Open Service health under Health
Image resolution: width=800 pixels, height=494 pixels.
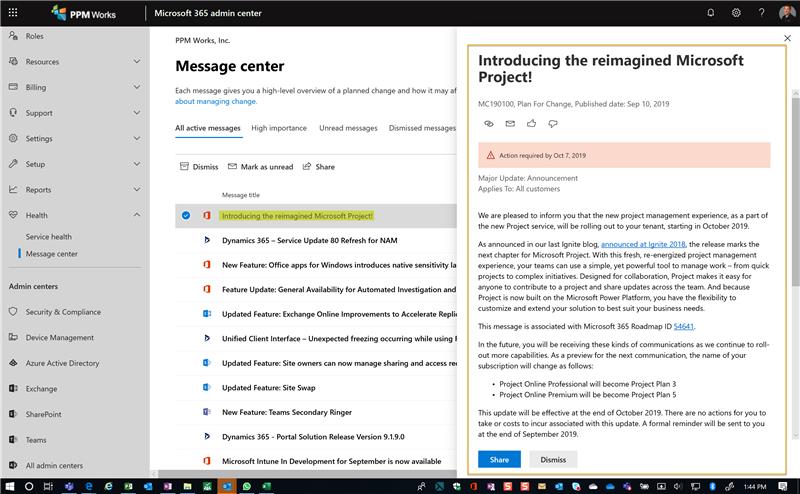click(49, 237)
